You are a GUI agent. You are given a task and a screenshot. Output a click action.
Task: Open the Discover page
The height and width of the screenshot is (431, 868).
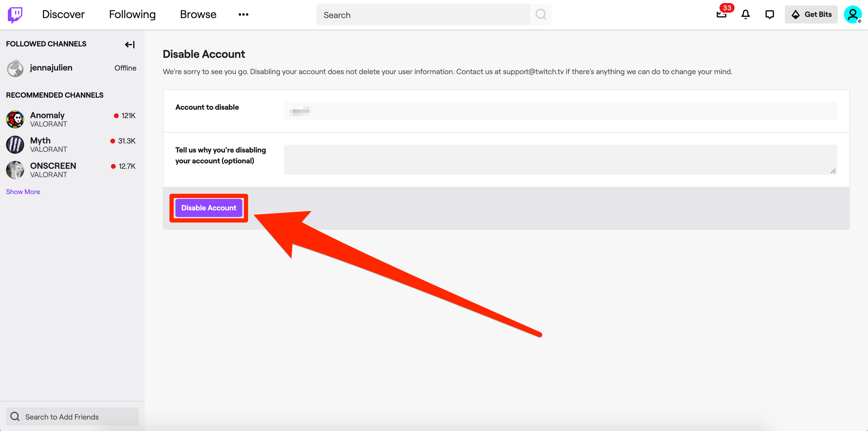[63, 14]
